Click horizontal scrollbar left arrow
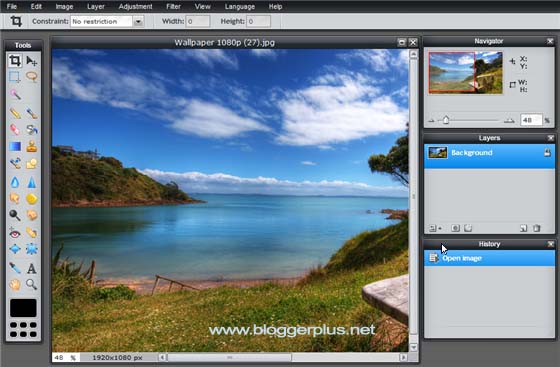 tap(162, 357)
